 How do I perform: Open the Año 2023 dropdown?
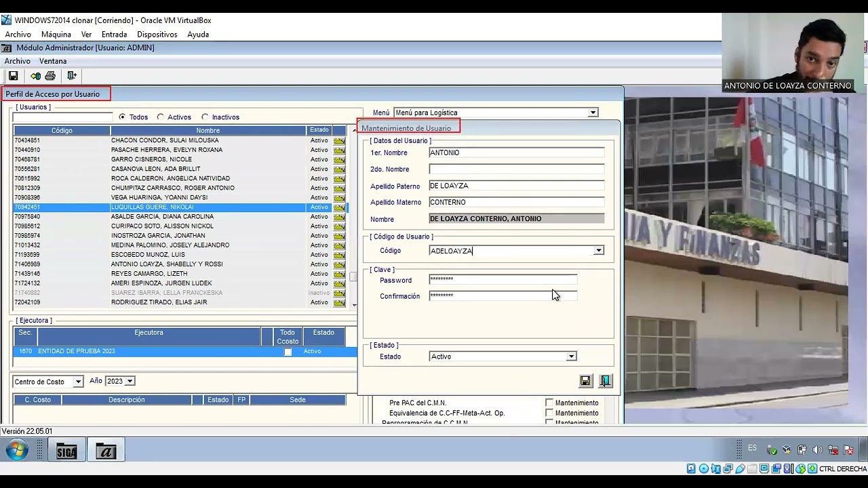(130, 382)
